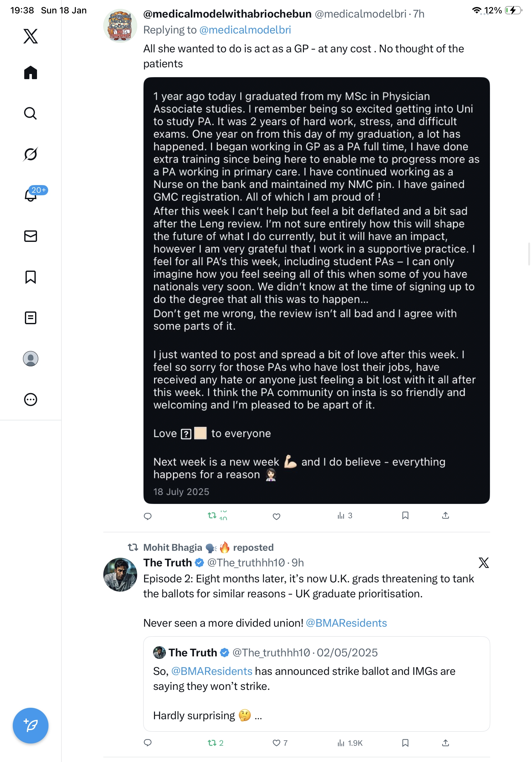Expand the More options menu

point(31,399)
